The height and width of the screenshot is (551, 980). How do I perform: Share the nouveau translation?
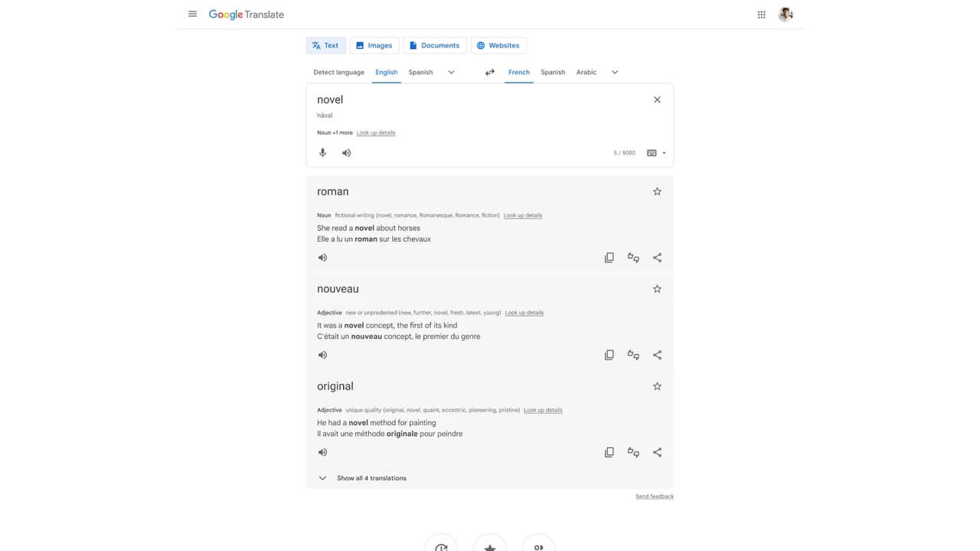[x=657, y=354]
